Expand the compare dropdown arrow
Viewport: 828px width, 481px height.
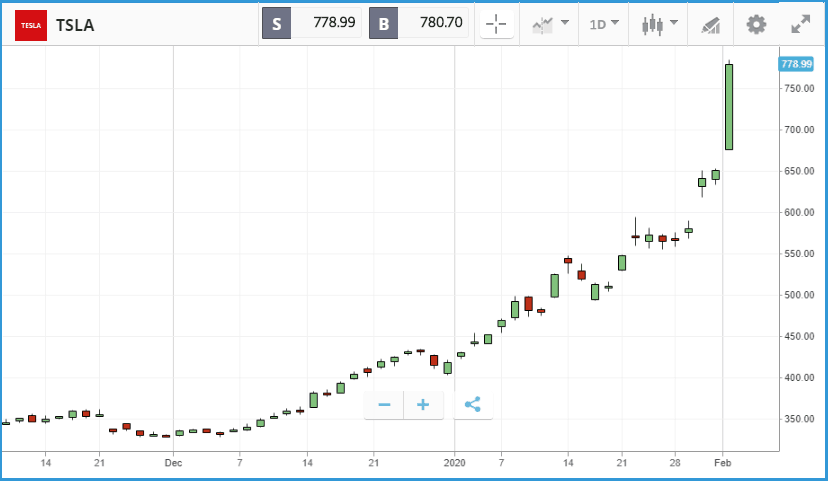(565, 22)
